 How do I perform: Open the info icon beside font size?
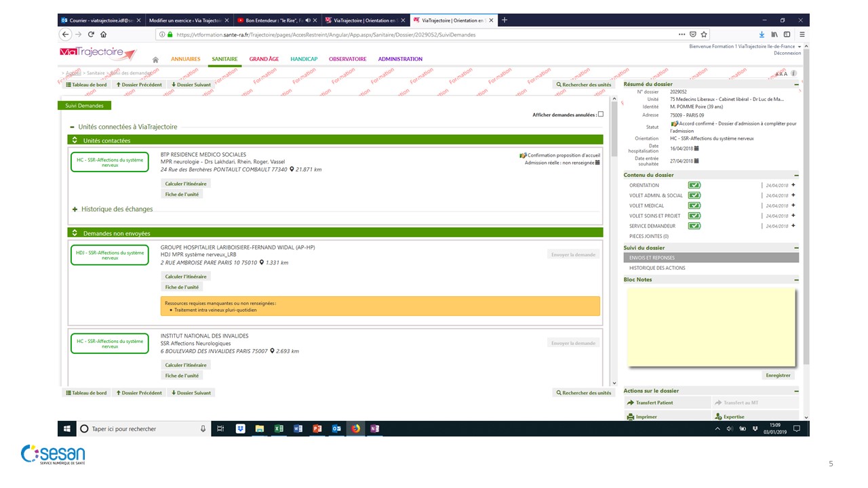pos(793,73)
